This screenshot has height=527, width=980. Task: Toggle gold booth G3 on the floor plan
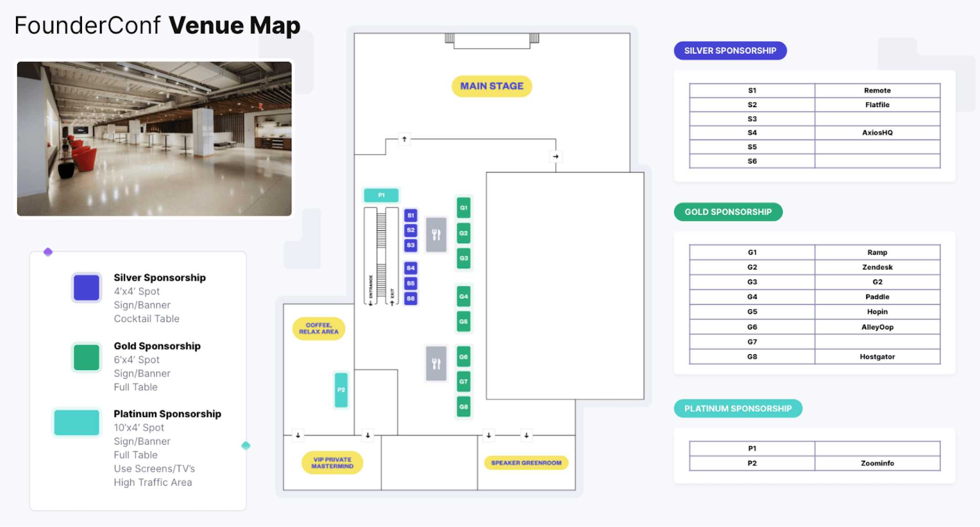click(463, 258)
